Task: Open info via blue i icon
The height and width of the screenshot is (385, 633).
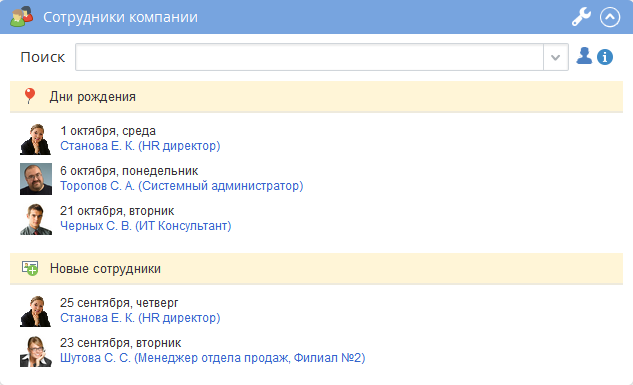Action: 605,57
